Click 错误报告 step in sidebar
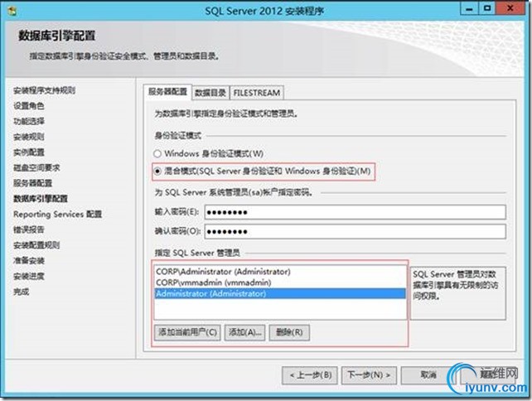This screenshot has width=532, height=401. (x=28, y=229)
